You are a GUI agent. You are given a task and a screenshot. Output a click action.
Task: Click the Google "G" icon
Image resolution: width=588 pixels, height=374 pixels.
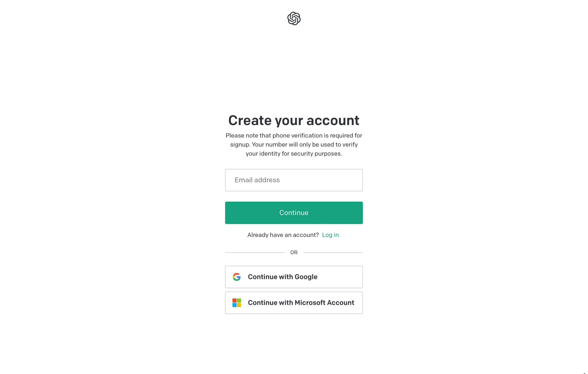point(237,277)
